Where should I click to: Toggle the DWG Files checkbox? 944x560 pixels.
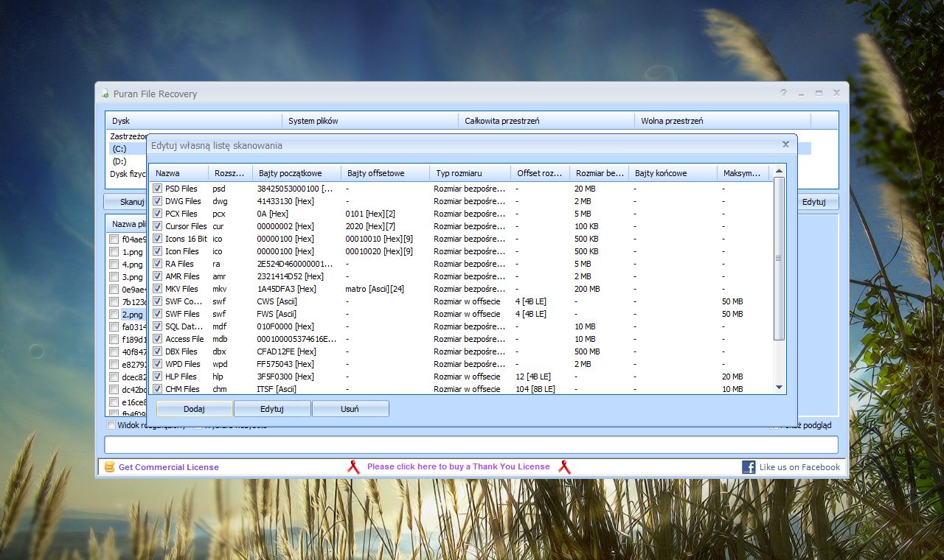(x=157, y=201)
